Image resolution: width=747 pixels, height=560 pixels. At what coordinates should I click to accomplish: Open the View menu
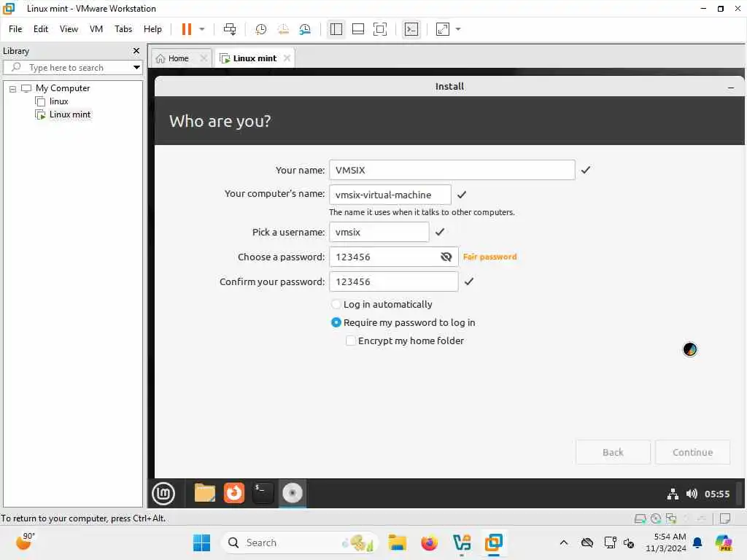[69, 29]
